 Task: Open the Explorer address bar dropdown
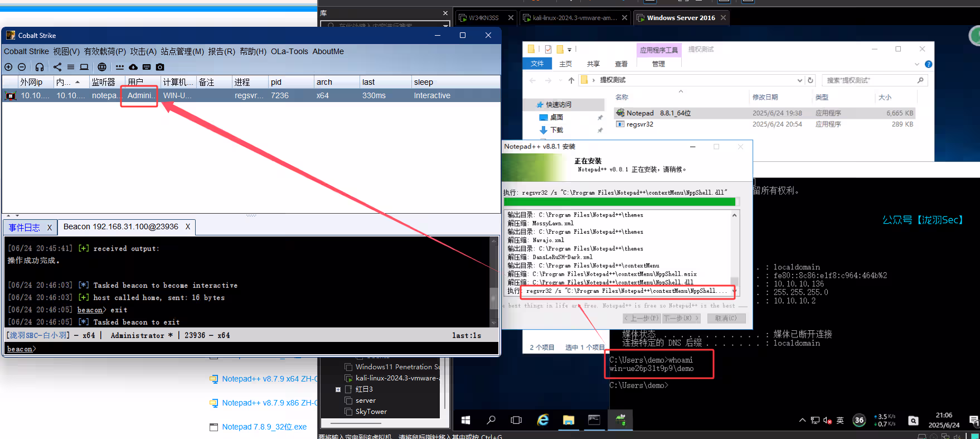click(800, 80)
